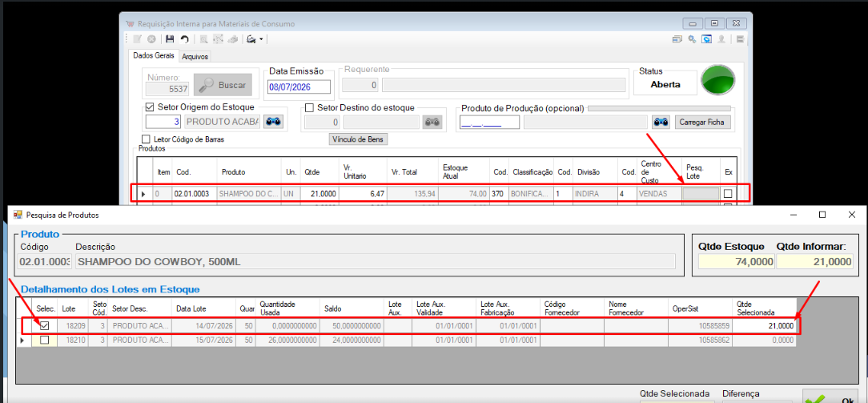Screen dimensions: 868x403
Task: Click the grayed-out user icon at toolbar right
Action: tap(721, 39)
